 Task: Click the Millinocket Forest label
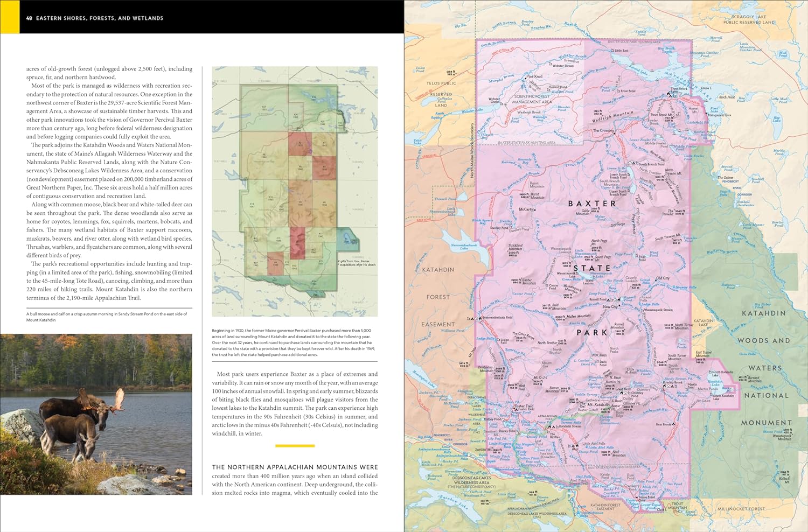[741, 509]
